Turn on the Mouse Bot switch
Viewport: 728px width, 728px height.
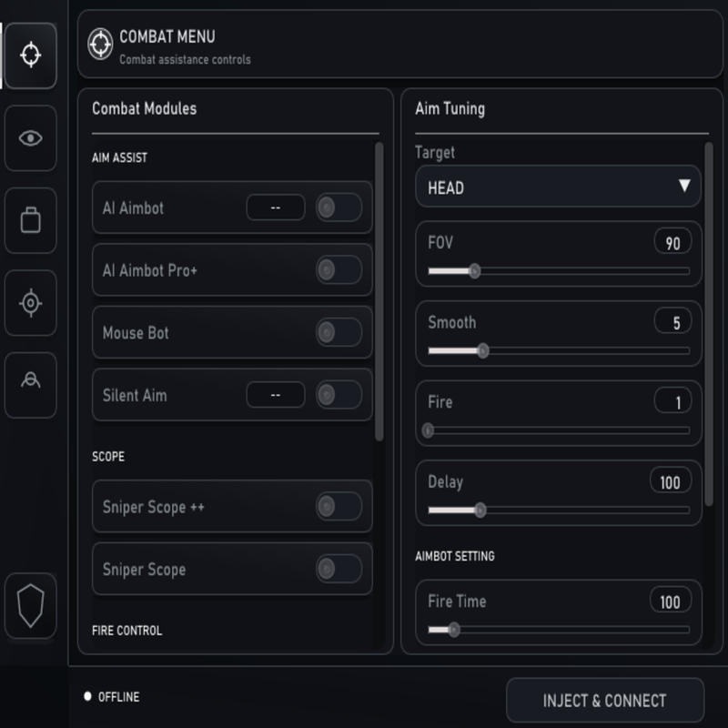coord(339,332)
